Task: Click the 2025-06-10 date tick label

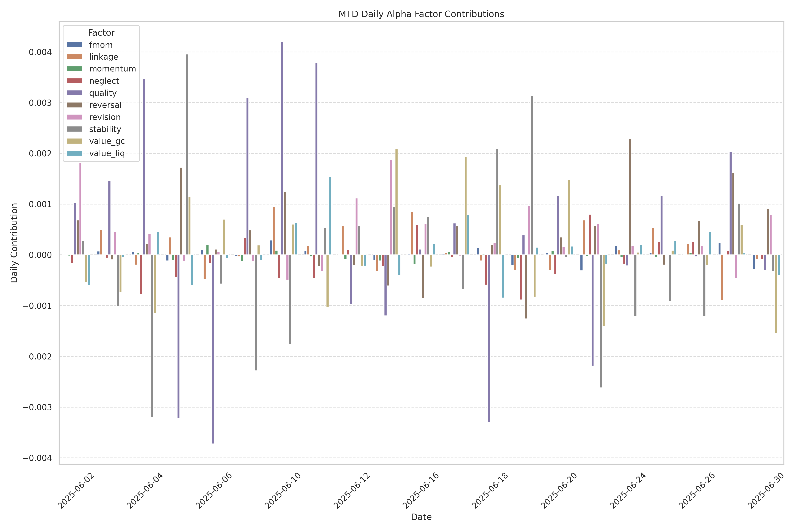Action: click(283, 491)
